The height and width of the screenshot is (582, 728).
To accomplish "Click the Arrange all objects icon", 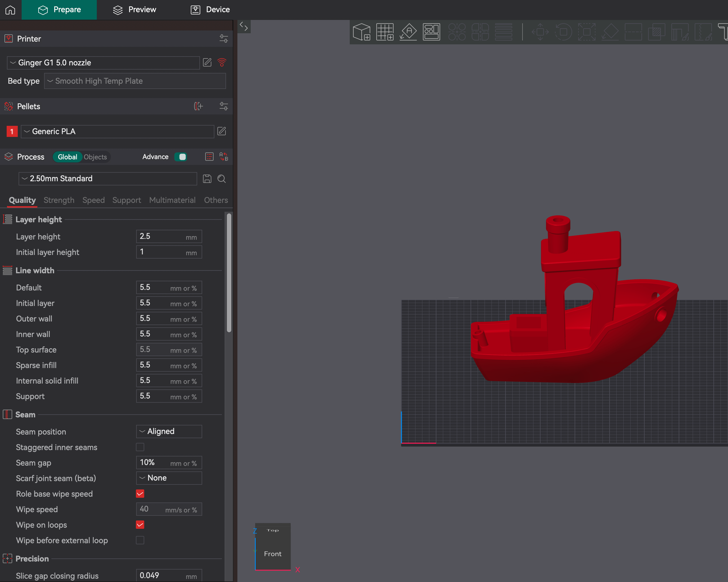I will click(431, 32).
